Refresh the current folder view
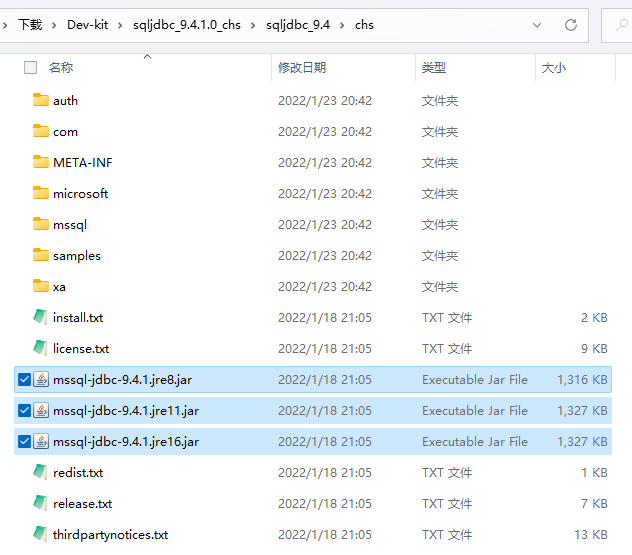 pyautogui.click(x=571, y=24)
